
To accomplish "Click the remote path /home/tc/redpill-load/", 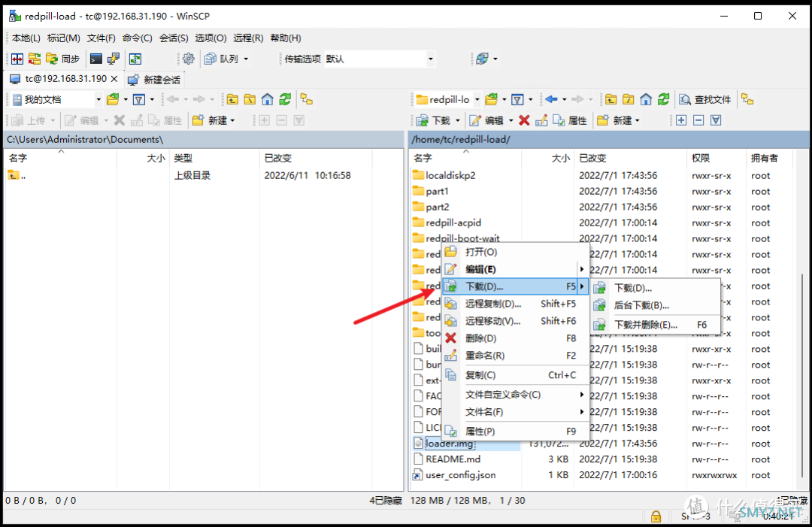I will (x=461, y=140).
